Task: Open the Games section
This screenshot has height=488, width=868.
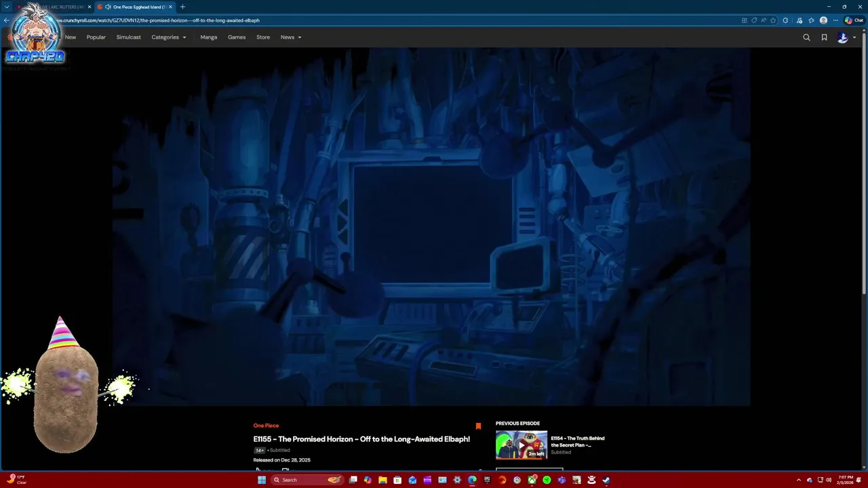Action: click(x=237, y=37)
